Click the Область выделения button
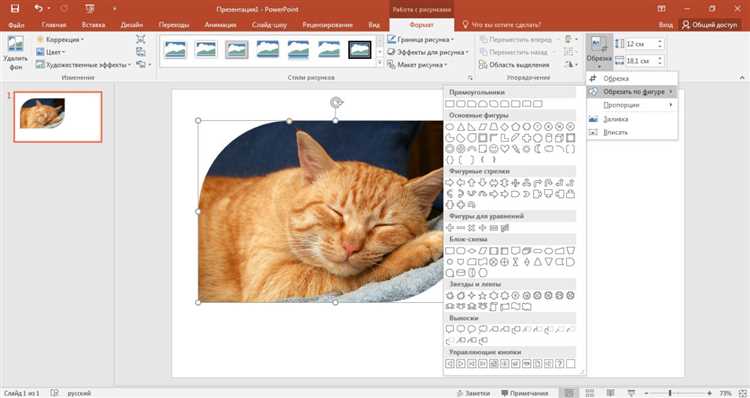 pos(514,65)
